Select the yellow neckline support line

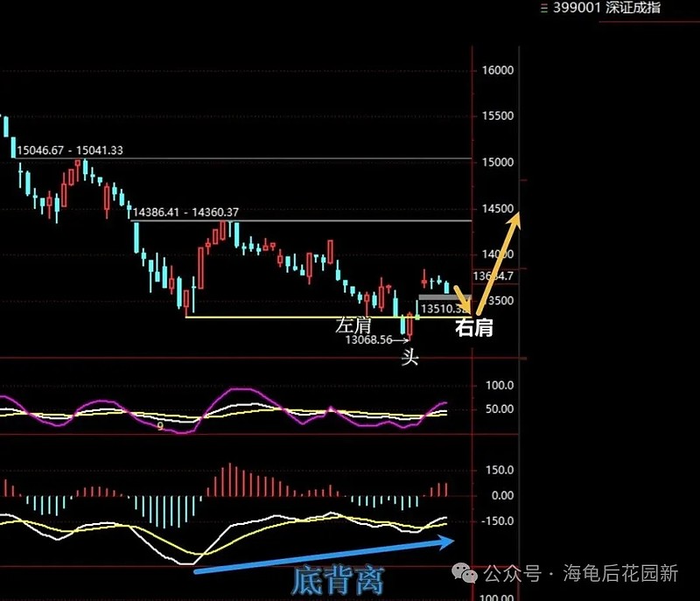tap(328, 318)
